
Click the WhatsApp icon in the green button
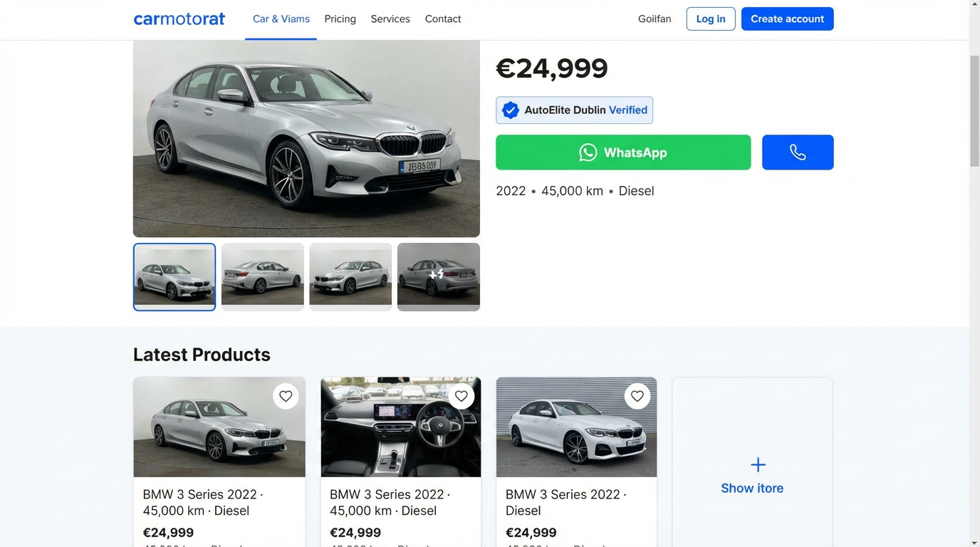[x=588, y=152]
